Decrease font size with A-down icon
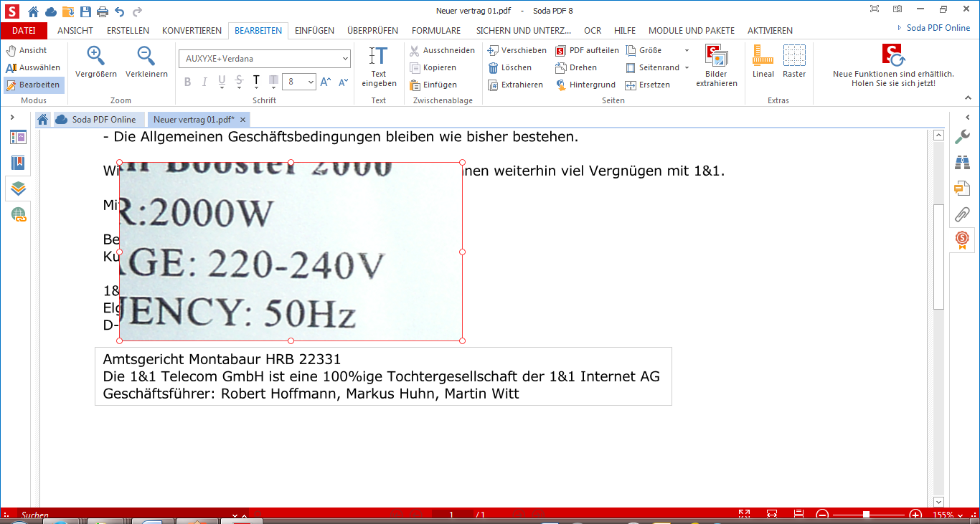This screenshot has width=980, height=524. (343, 82)
